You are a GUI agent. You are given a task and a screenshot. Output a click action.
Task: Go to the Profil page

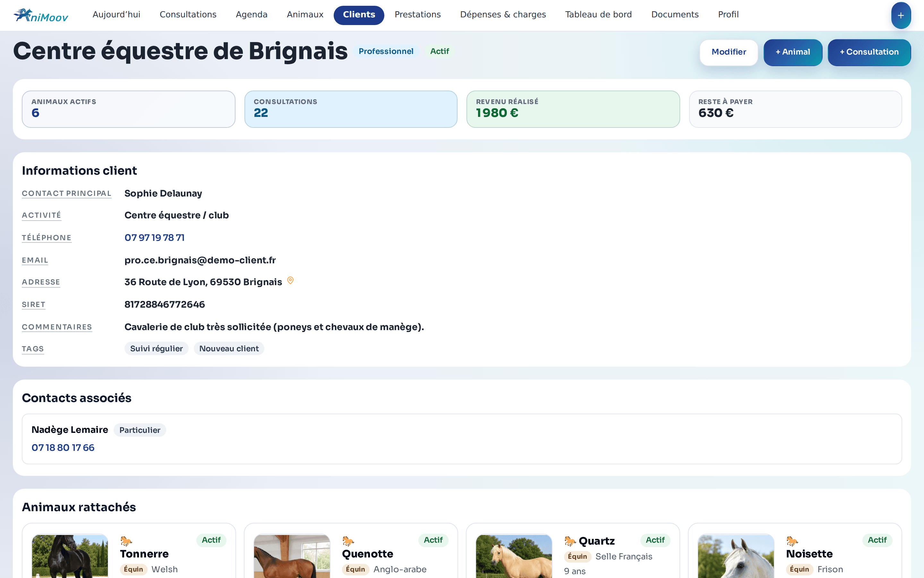coord(728,14)
